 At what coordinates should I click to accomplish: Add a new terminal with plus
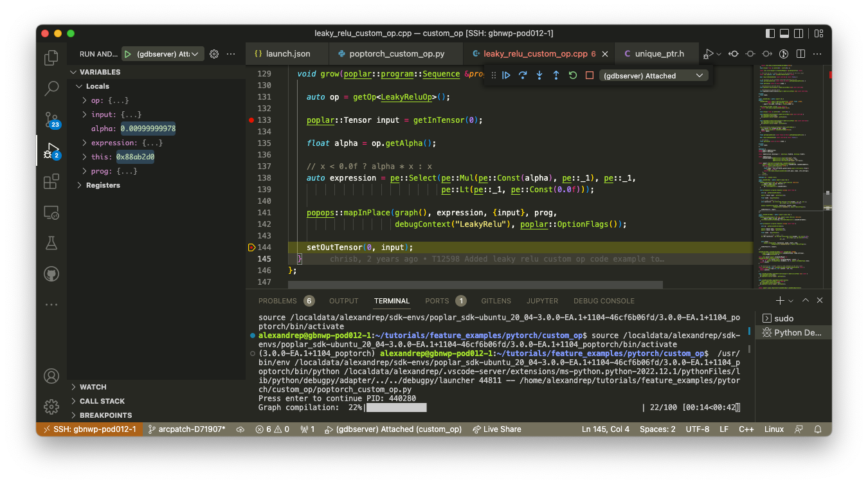[779, 300]
